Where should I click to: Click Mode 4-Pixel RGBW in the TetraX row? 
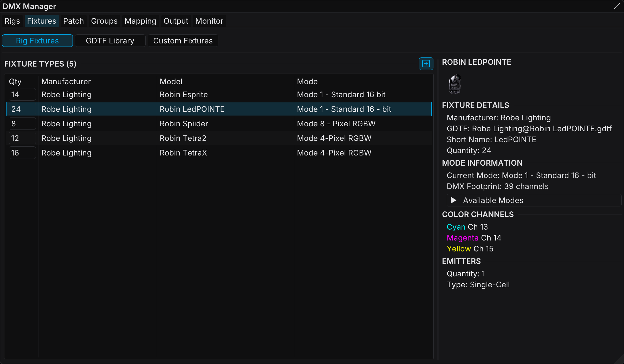point(334,153)
